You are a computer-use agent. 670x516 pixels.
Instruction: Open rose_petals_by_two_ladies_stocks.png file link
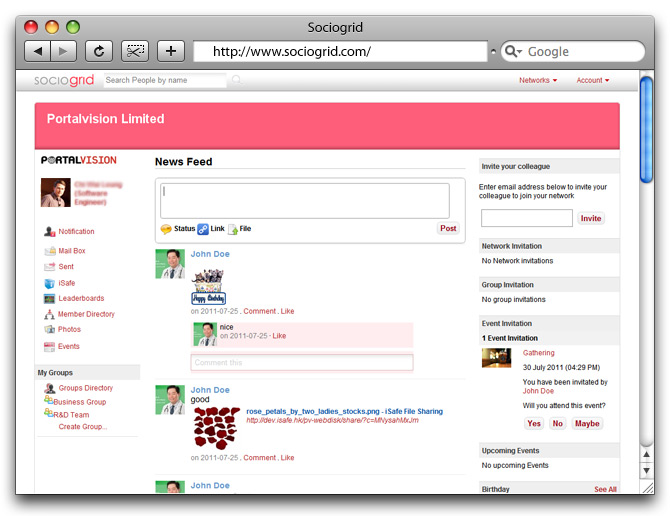[x=344, y=411]
